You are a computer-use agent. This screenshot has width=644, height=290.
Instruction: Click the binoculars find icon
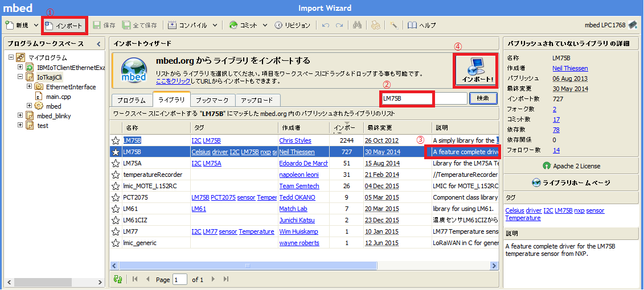pyautogui.click(x=357, y=26)
